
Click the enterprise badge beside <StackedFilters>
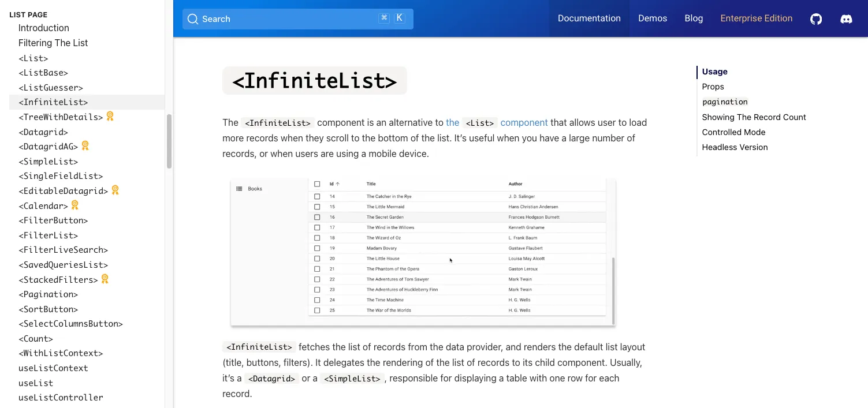[x=105, y=279]
